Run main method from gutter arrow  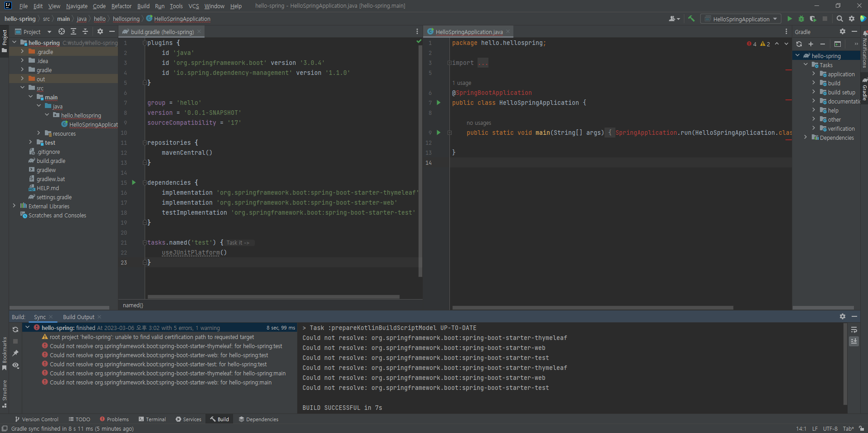pyautogui.click(x=439, y=133)
